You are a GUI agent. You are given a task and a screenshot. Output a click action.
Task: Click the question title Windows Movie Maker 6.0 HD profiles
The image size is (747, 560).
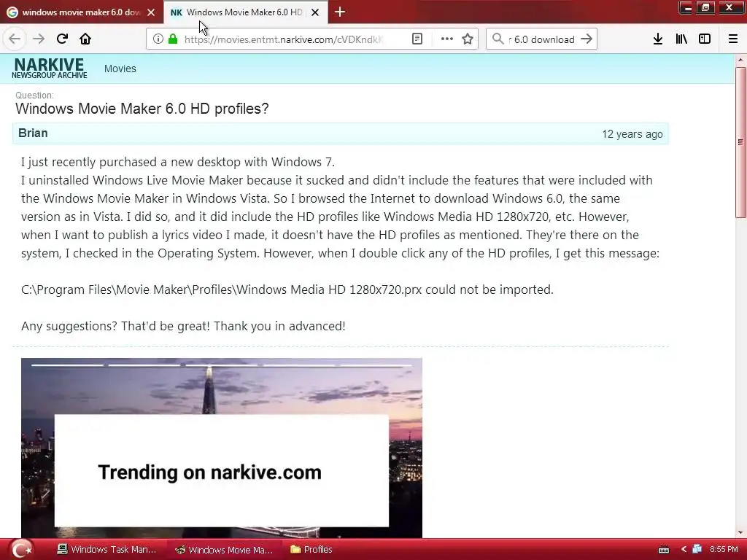tap(142, 109)
